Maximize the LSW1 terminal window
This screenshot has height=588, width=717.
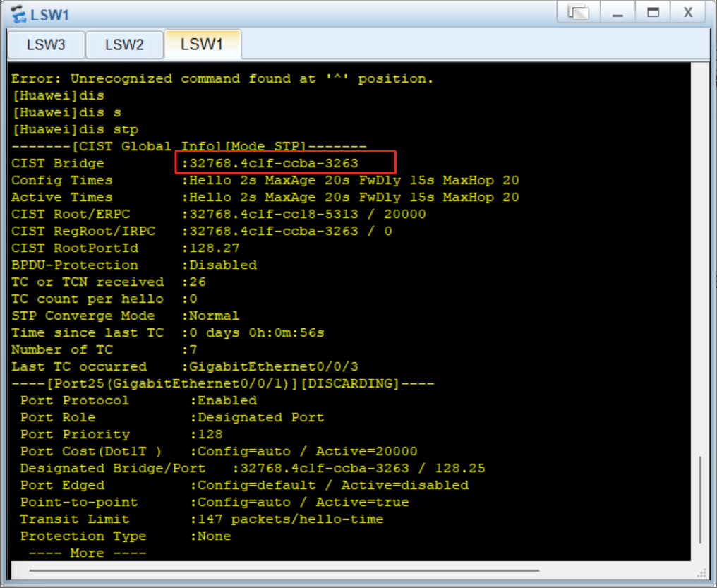pyautogui.click(x=653, y=12)
